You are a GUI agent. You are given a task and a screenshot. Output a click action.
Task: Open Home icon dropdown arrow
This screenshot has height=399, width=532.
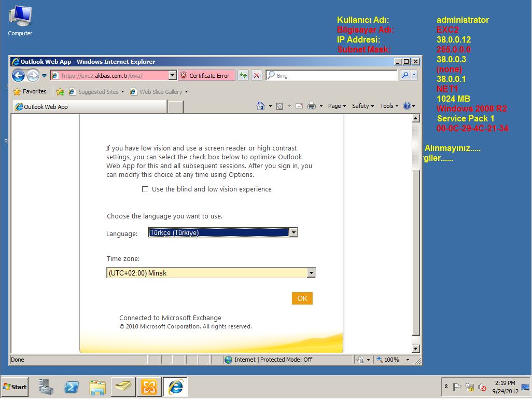click(271, 106)
